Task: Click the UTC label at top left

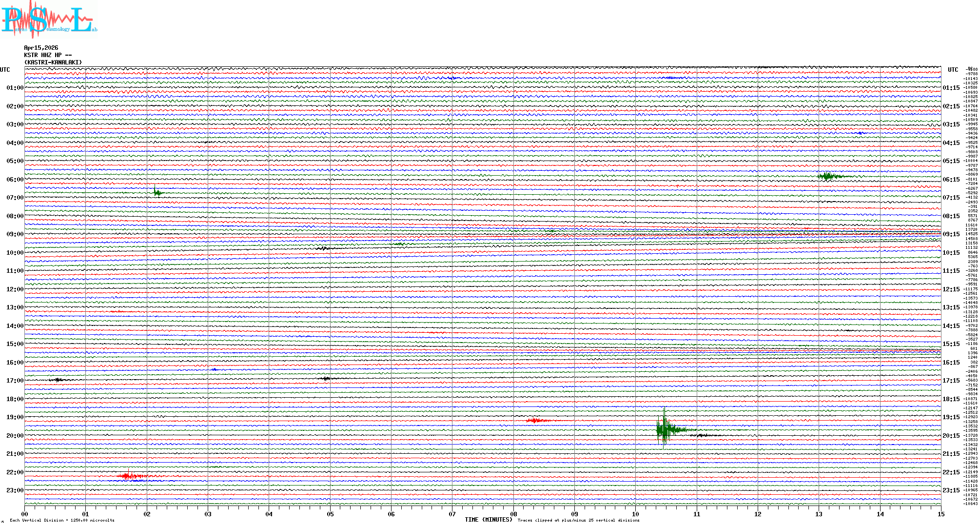Action: coord(5,70)
